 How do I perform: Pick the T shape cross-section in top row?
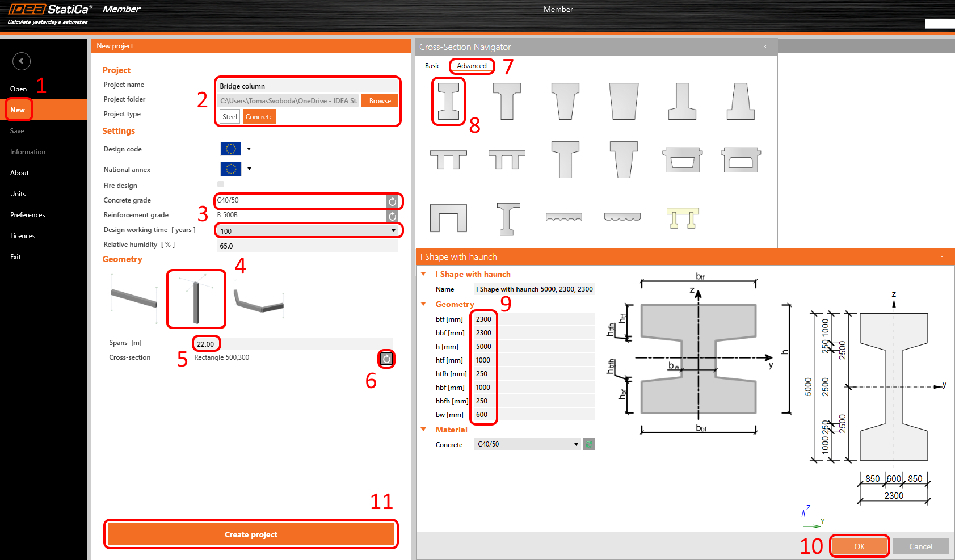pos(507,101)
